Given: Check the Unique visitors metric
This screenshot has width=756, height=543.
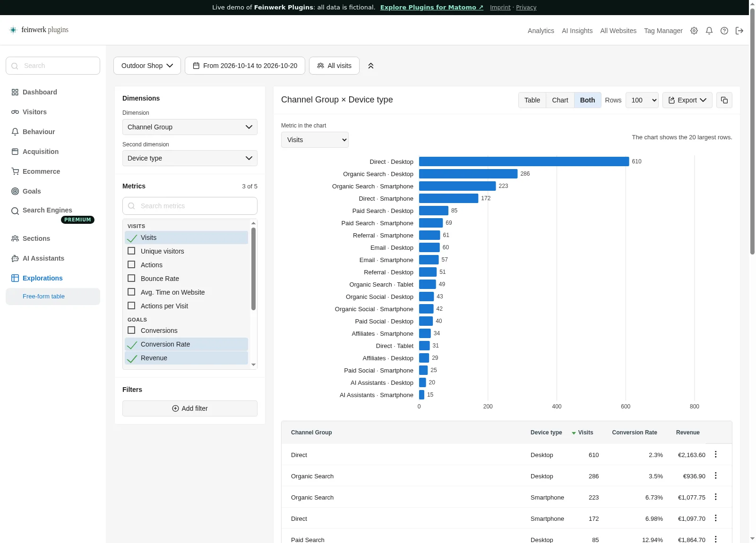Looking at the screenshot, I should click(x=186, y=251).
